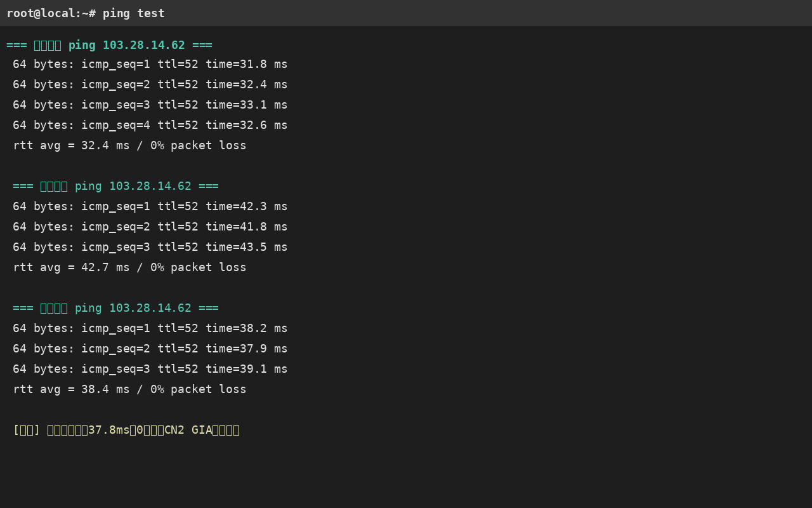Click the yellow summary line mentioning CN2 GIA
Screen dimensions: 812x508
tap(126, 430)
